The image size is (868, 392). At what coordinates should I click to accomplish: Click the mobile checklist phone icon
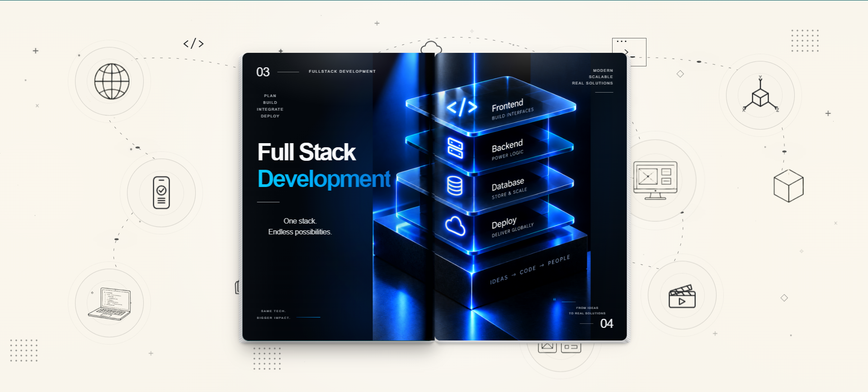pyautogui.click(x=161, y=193)
